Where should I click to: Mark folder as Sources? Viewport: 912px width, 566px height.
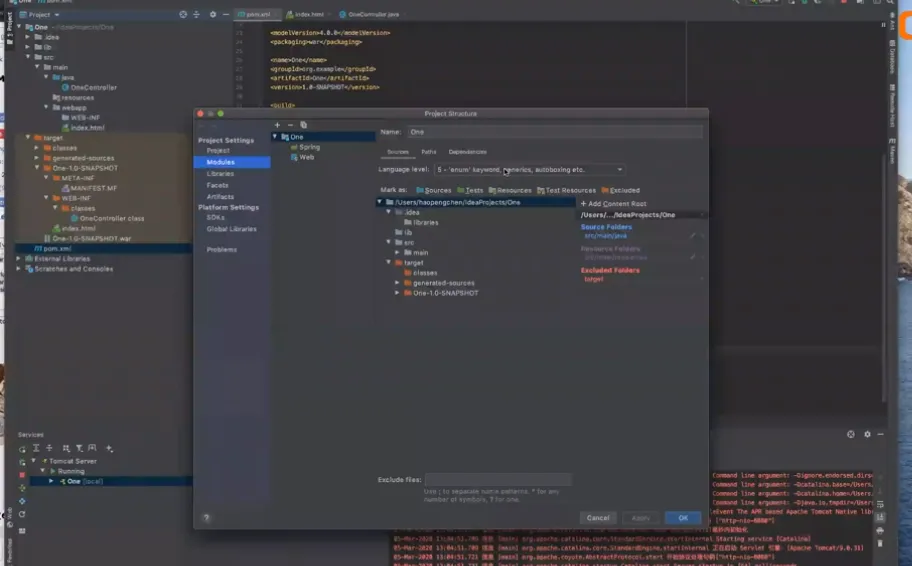(x=434, y=190)
